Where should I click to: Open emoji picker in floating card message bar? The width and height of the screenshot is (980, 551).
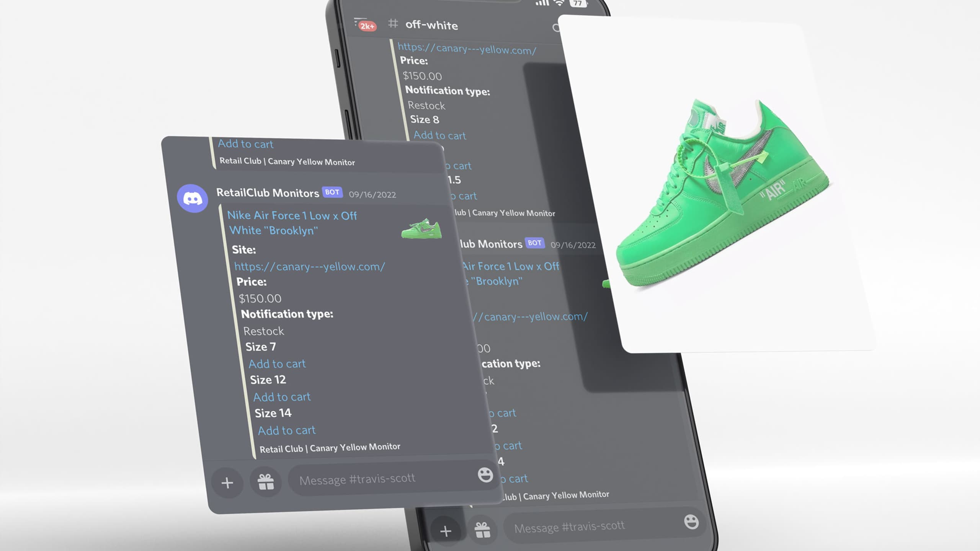tap(485, 475)
